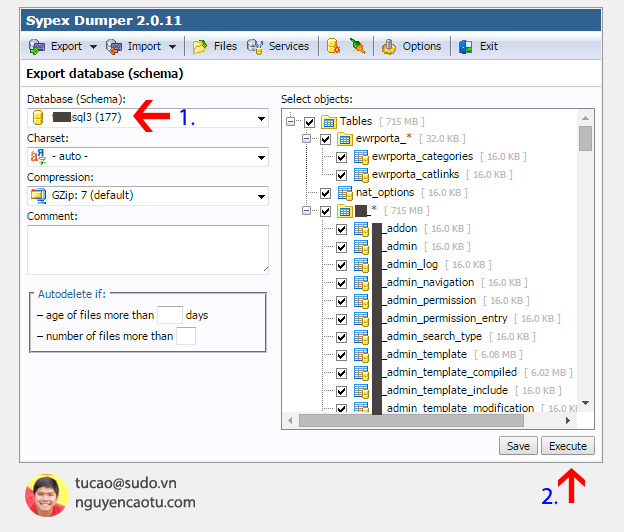Screen dimensions: 624x532
Task: Choose Exit from the toolbar
Action: tap(489, 46)
